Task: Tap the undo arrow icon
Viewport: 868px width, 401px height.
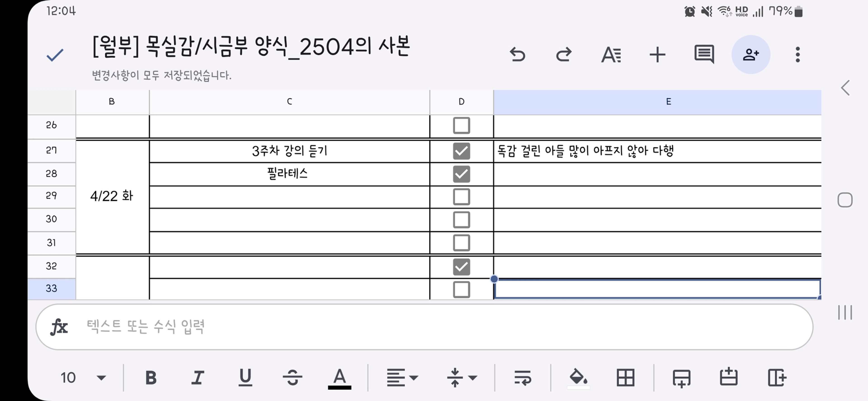Action: 518,55
